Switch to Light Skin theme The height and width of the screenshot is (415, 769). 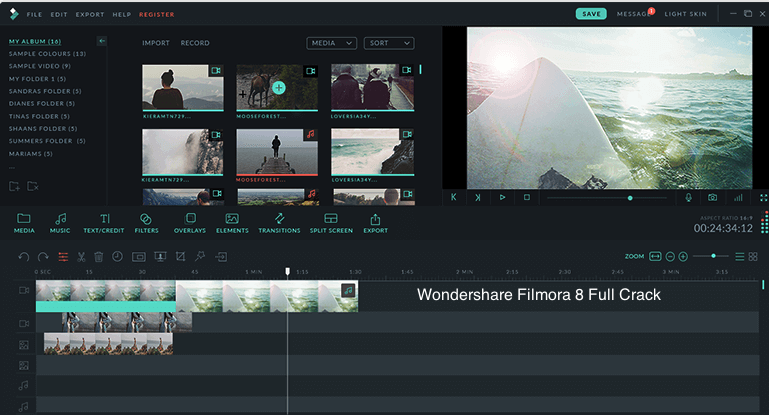[686, 14]
